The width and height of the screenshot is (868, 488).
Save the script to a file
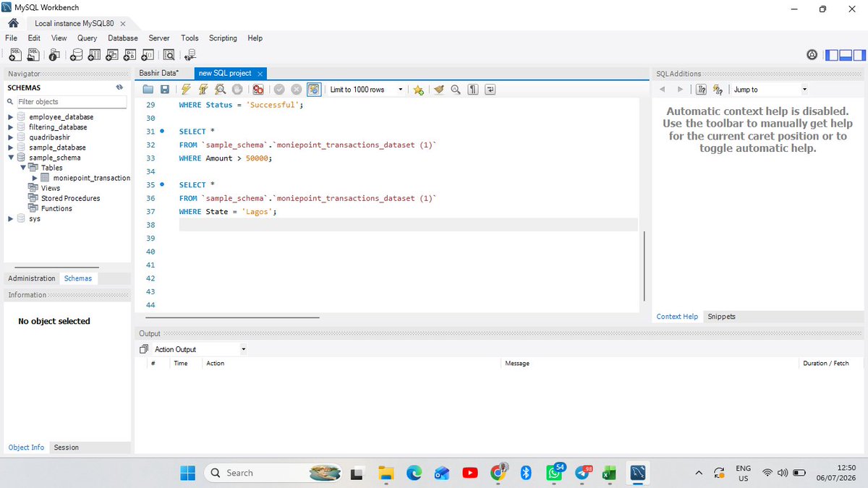(x=165, y=90)
